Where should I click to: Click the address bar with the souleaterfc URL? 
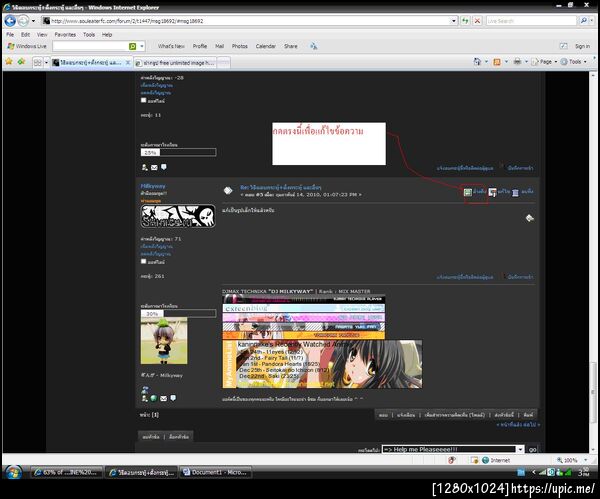click(246, 21)
